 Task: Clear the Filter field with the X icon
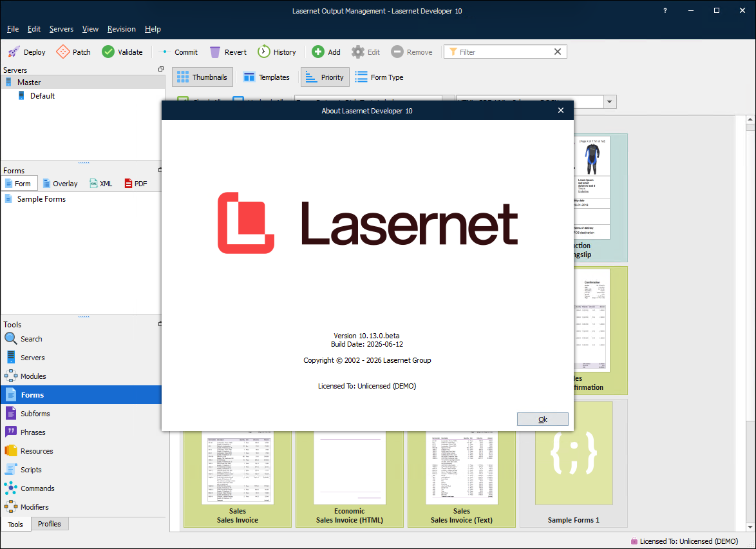558,52
